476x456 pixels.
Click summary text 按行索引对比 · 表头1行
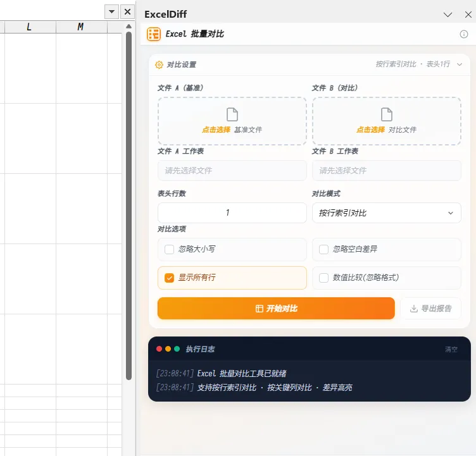(x=413, y=65)
